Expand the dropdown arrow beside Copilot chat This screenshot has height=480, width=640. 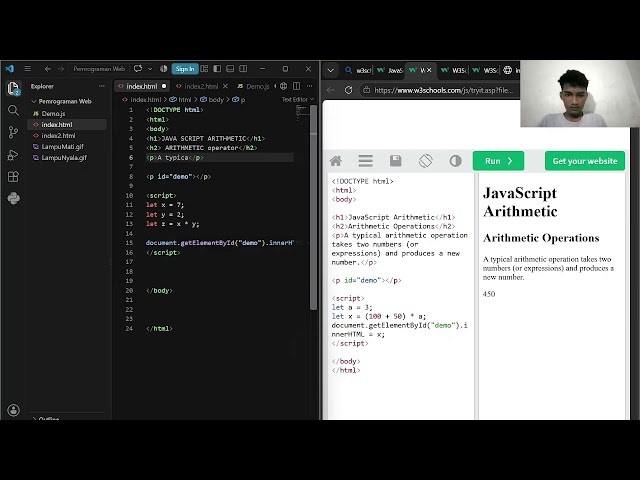click(x=150, y=69)
